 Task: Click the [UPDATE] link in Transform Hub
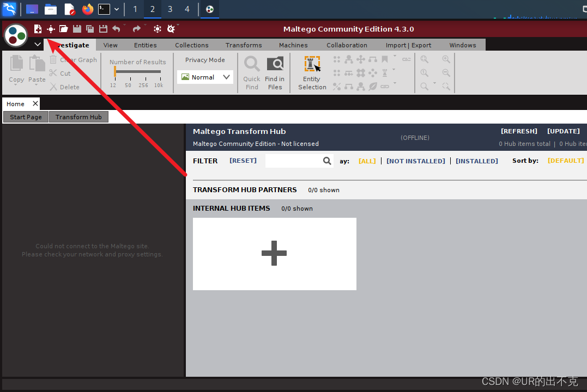pyautogui.click(x=564, y=131)
